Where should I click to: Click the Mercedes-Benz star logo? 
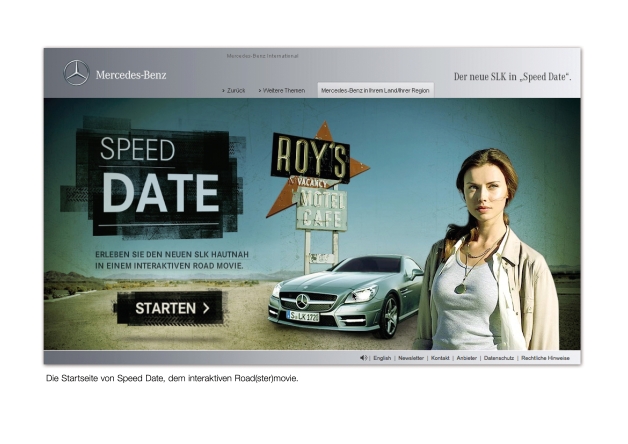[x=76, y=73]
